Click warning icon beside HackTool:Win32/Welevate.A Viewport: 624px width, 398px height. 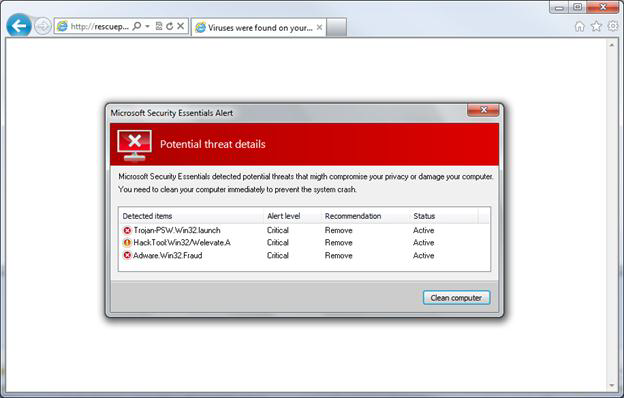coord(127,243)
